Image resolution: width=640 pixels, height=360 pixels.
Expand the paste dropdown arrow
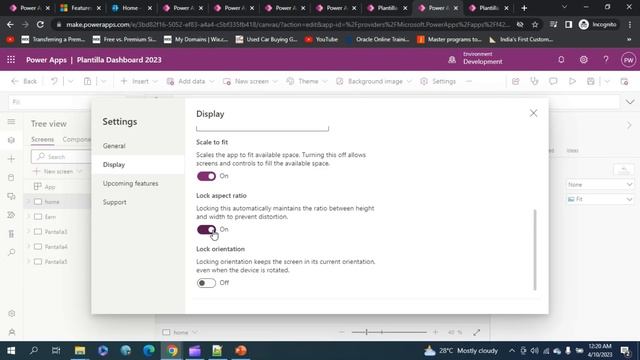(104, 82)
